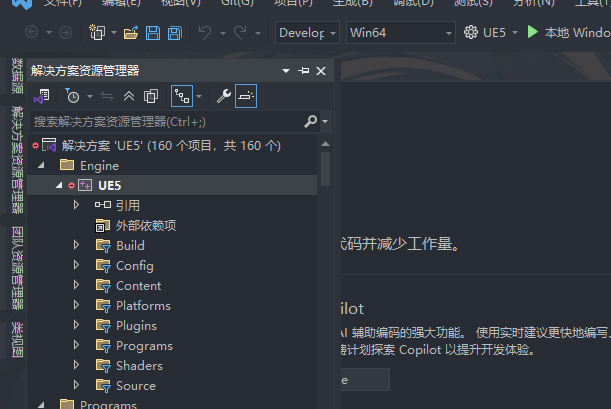Open the UE5 startup project dropdown arrow
611x409 pixels.
tap(515, 32)
